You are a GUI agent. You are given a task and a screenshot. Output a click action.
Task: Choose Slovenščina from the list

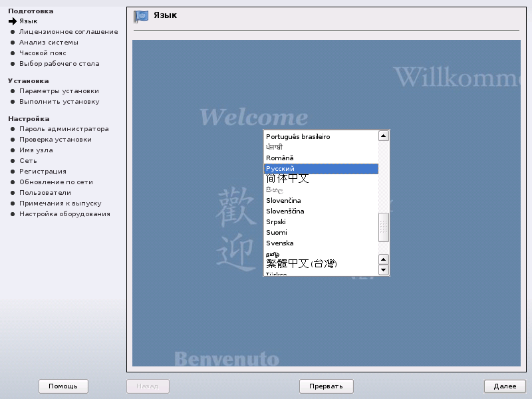point(285,211)
